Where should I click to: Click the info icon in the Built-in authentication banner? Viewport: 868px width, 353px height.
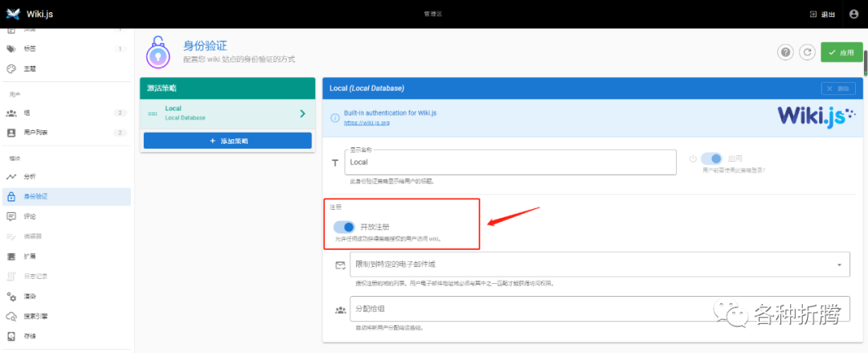click(x=334, y=117)
